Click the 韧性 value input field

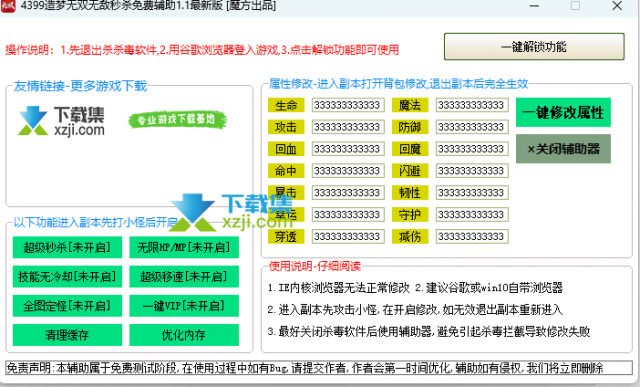[472, 192]
